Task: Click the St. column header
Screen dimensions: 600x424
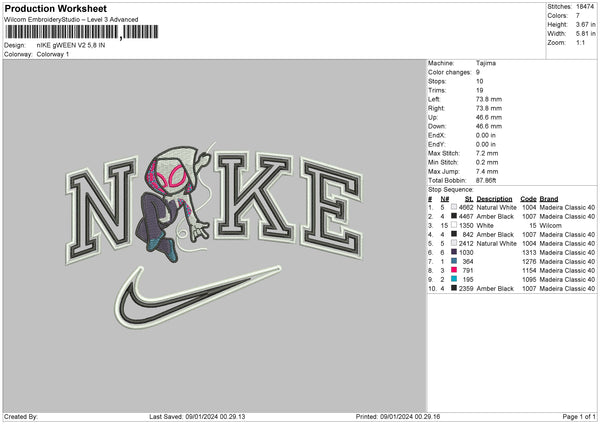Action: coord(469,199)
